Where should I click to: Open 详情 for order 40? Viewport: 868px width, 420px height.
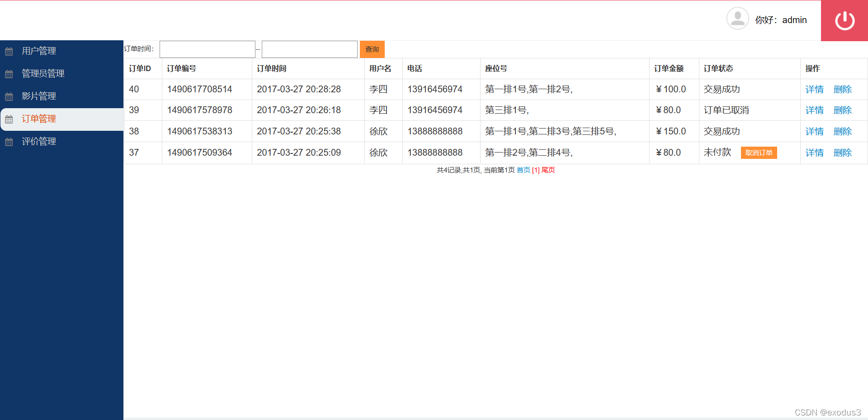pyautogui.click(x=814, y=90)
